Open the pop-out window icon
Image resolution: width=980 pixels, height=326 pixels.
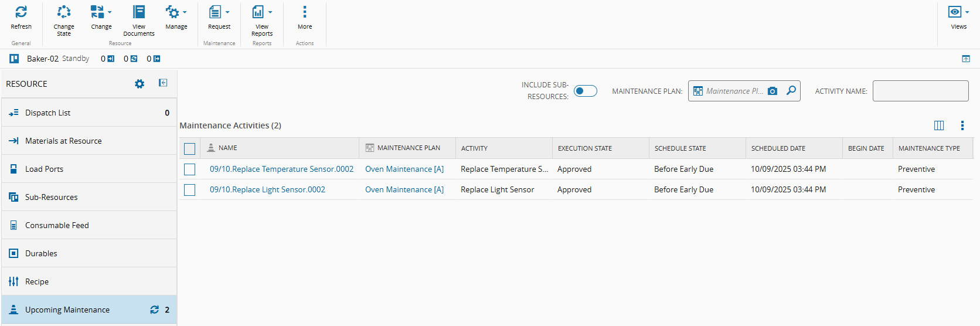966,59
